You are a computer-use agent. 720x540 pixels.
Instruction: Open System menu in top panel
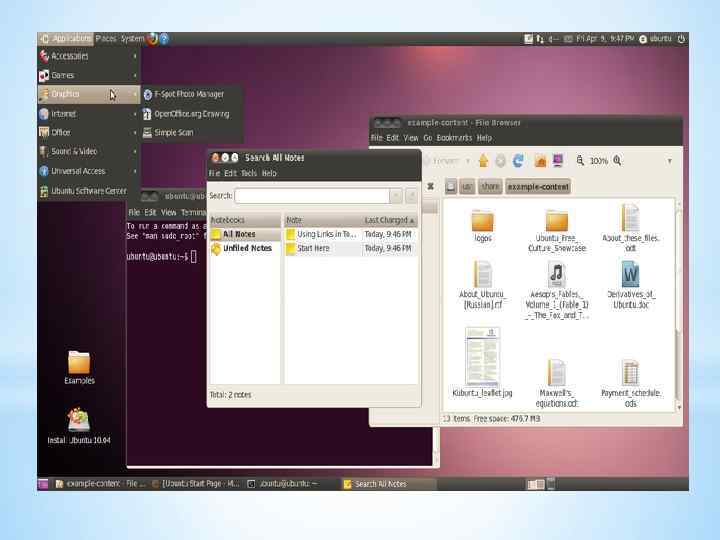coord(132,39)
